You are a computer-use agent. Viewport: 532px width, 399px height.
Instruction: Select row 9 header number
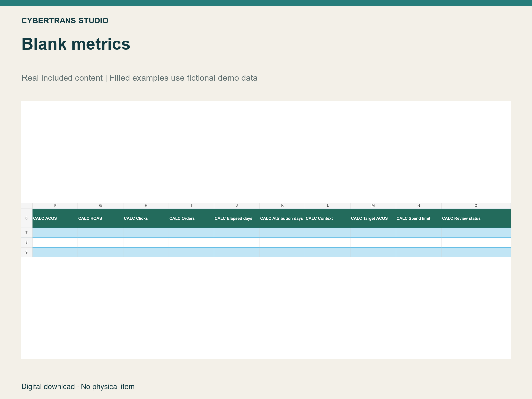click(x=27, y=252)
